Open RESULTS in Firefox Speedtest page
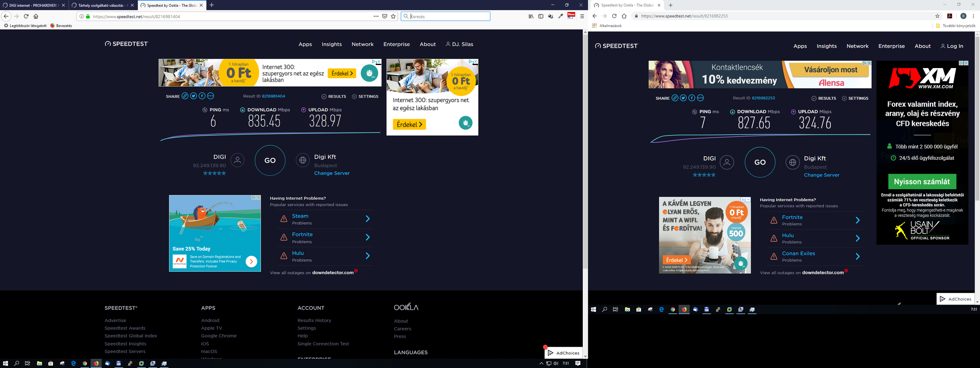This screenshot has height=368, width=980. click(x=334, y=96)
